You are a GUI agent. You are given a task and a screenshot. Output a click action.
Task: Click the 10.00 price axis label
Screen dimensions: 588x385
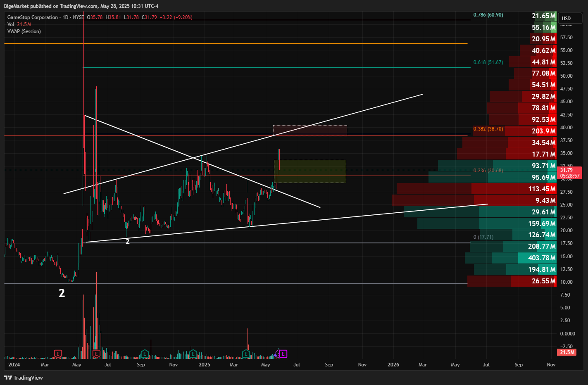pyautogui.click(x=567, y=282)
